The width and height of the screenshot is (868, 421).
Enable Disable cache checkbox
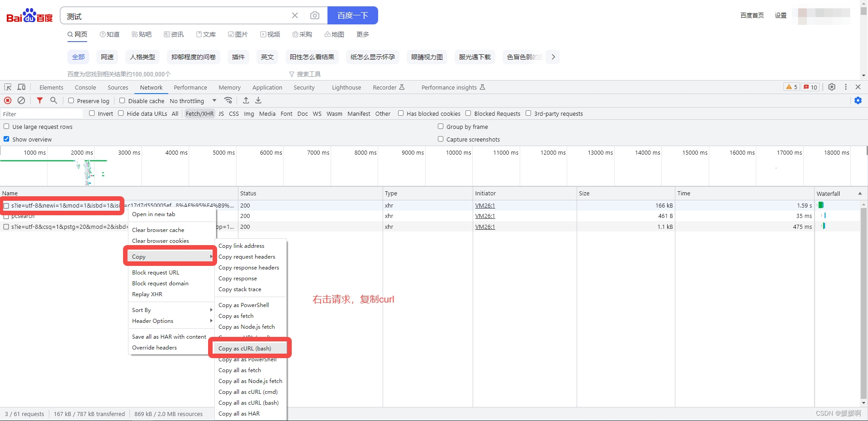pos(122,100)
